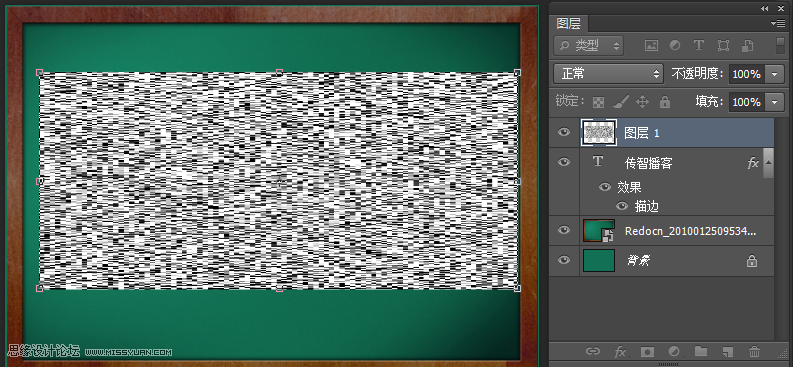Filter layers by adjustment layer type

[675, 45]
